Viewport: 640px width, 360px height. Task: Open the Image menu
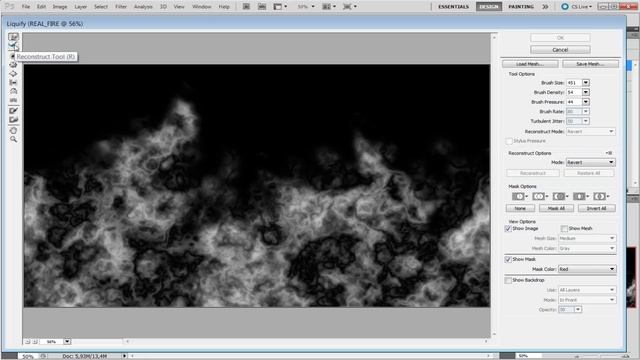pyautogui.click(x=60, y=7)
